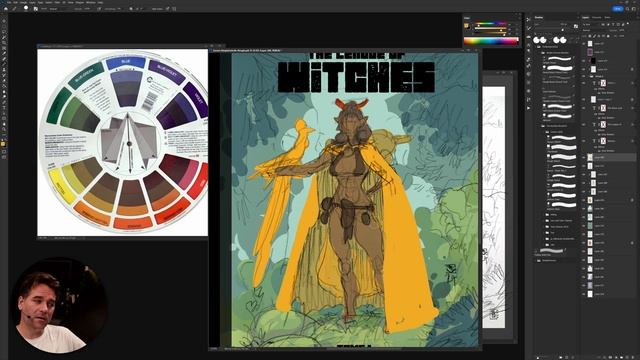Click the brush size slider in Brushes panel

coord(549,28)
